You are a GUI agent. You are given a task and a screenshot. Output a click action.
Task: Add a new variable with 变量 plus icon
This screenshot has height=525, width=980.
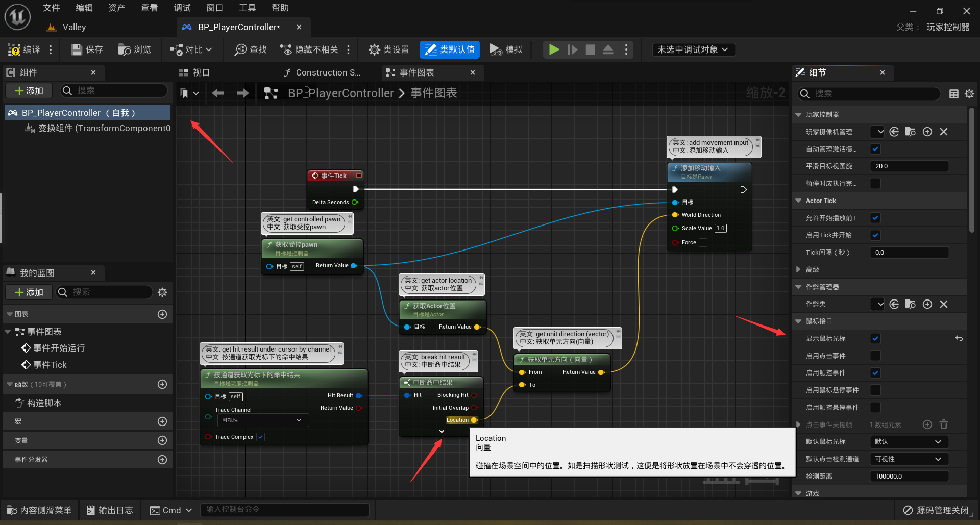[162, 440]
